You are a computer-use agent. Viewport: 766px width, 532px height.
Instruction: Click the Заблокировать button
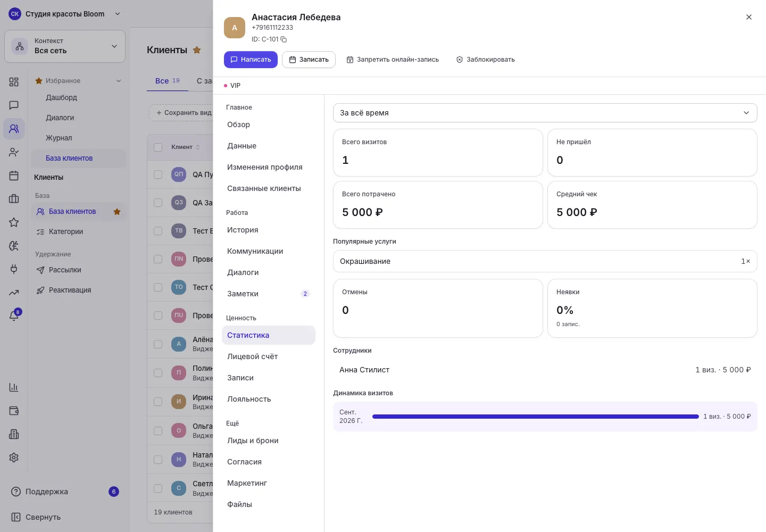click(485, 60)
